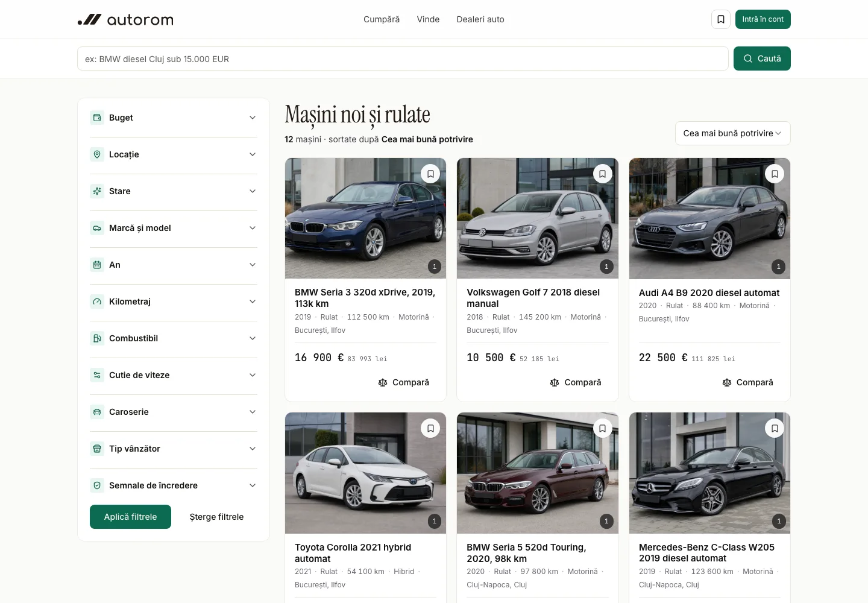Click the Cutie de viteze icon
The width and height of the screenshot is (868, 603).
coord(97,375)
